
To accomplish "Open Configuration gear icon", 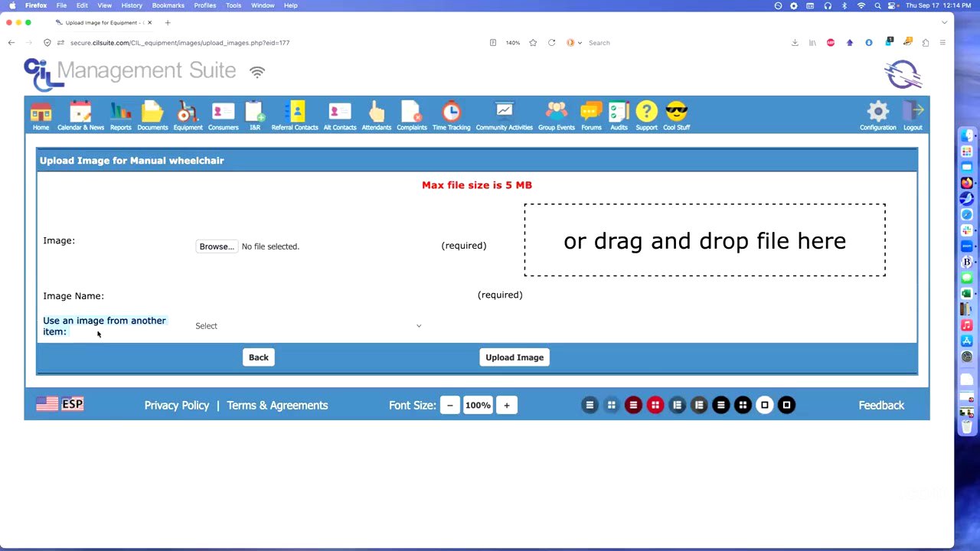I will 877,116.
